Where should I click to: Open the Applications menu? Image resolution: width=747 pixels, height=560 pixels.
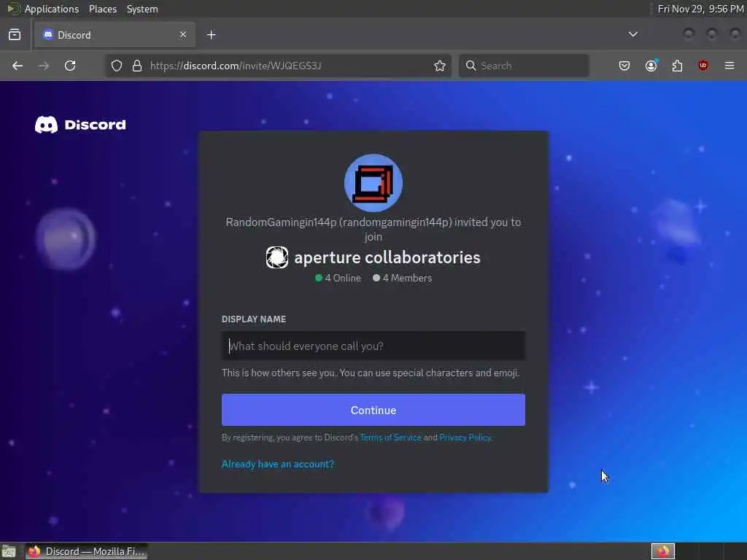52,9
